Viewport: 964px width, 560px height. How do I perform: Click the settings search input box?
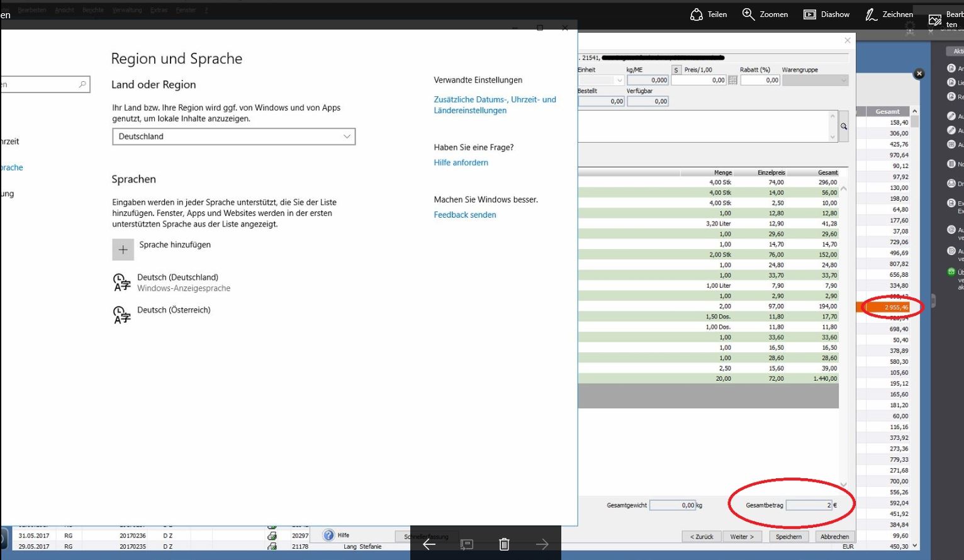(x=45, y=84)
